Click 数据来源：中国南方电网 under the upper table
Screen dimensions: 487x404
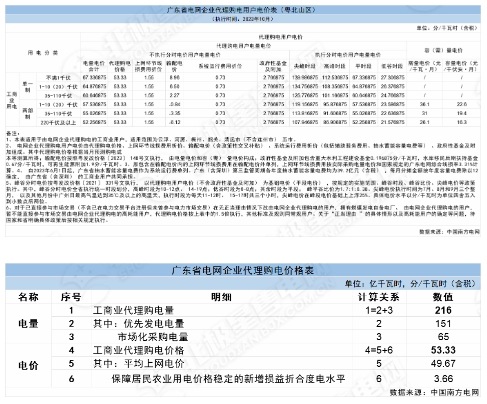(x=449, y=231)
